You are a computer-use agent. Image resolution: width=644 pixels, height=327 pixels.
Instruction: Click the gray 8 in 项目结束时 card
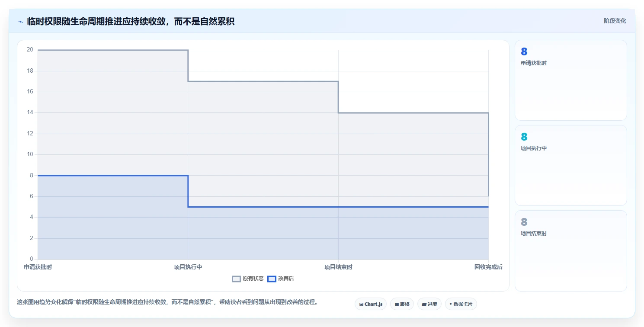coord(524,222)
